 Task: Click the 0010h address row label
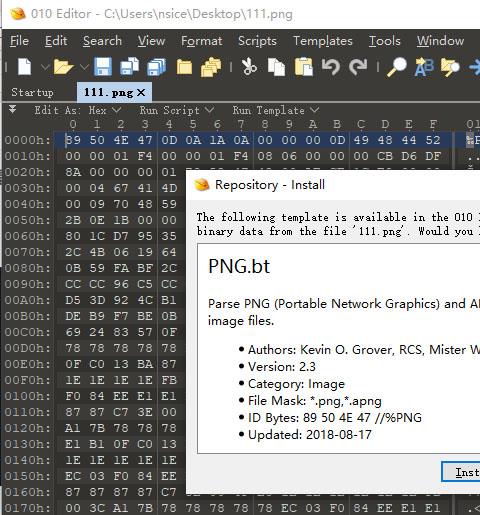click(28, 156)
